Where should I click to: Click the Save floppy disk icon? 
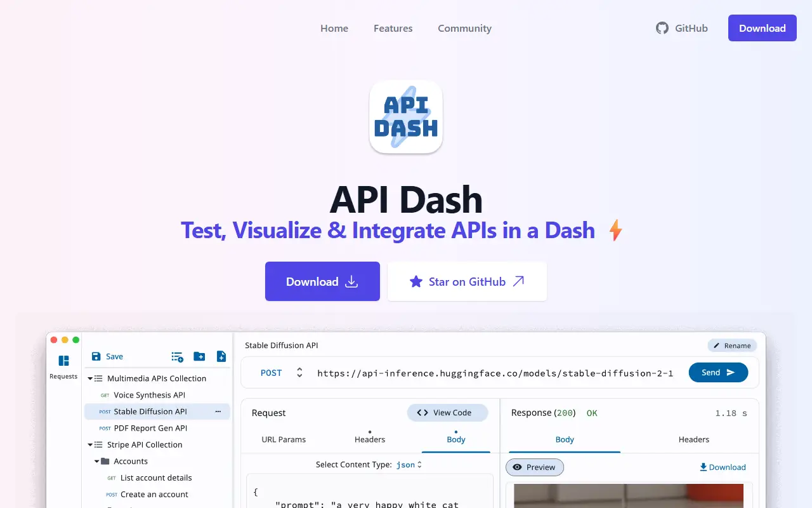(x=96, y=356)
